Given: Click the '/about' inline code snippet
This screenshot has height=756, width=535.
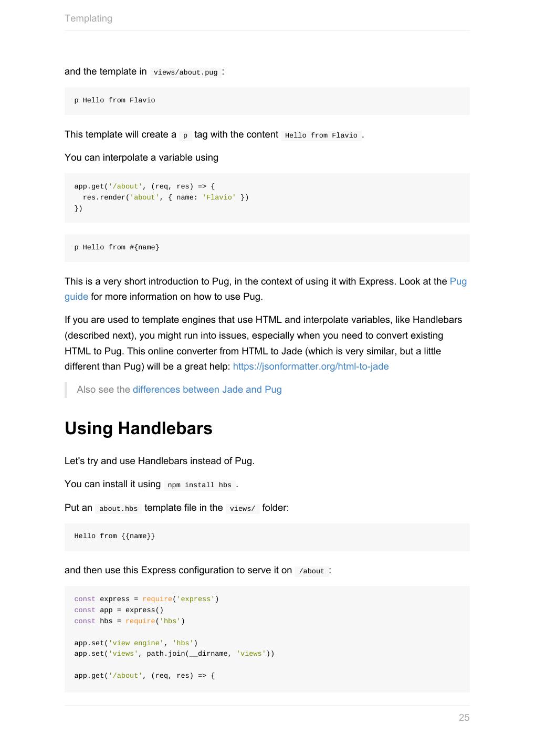Looking at the screenshot, I should tap(311, 571).
